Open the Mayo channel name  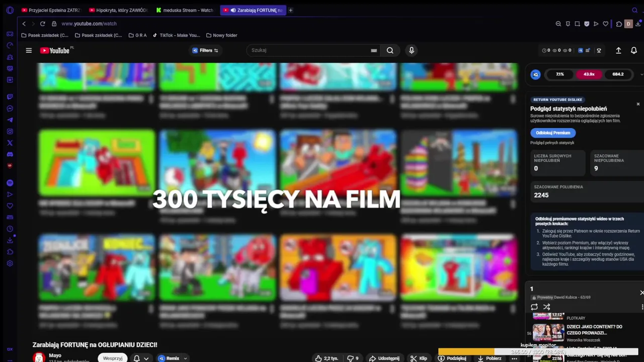click(55, 355)
